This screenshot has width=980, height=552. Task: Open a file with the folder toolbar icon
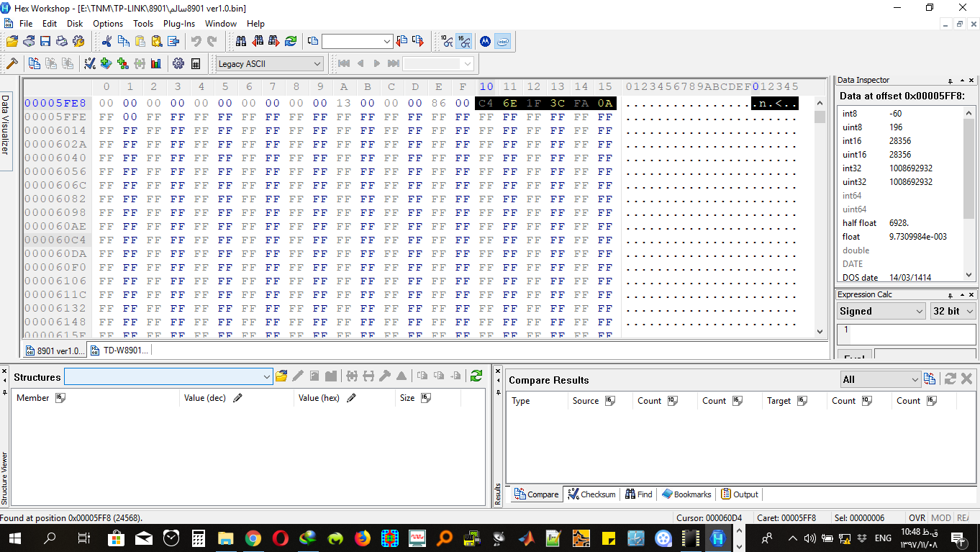click(12, 41)
